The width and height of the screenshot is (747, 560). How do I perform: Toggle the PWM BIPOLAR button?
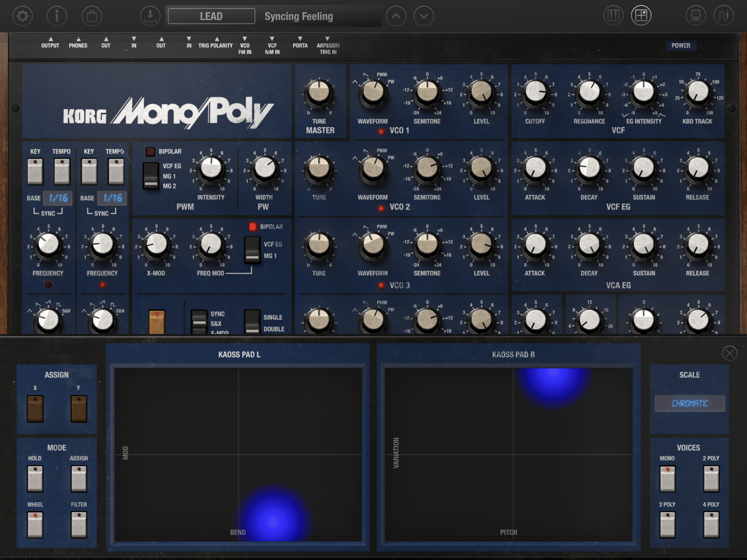150,151
